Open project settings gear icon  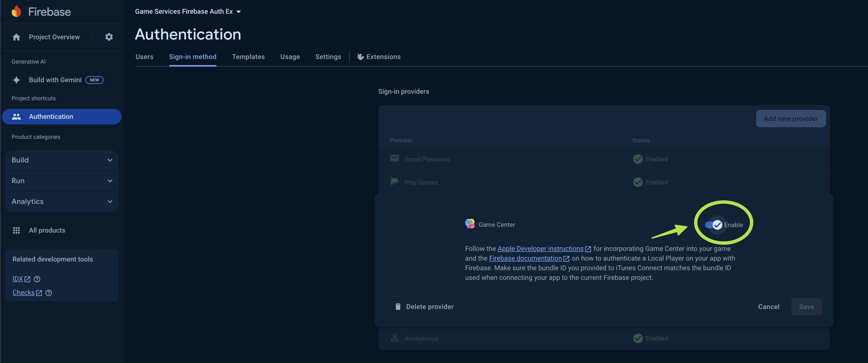tap(109, 37)
